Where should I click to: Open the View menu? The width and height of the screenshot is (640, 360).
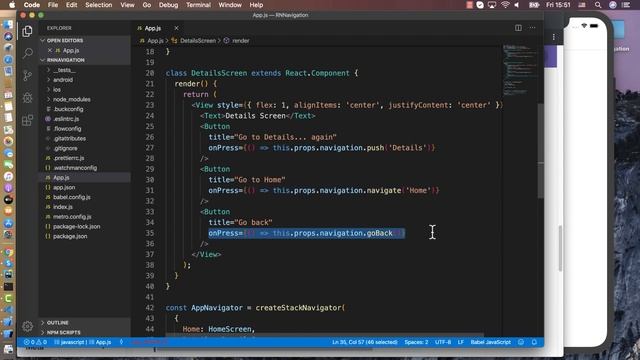tap(127, 5)
